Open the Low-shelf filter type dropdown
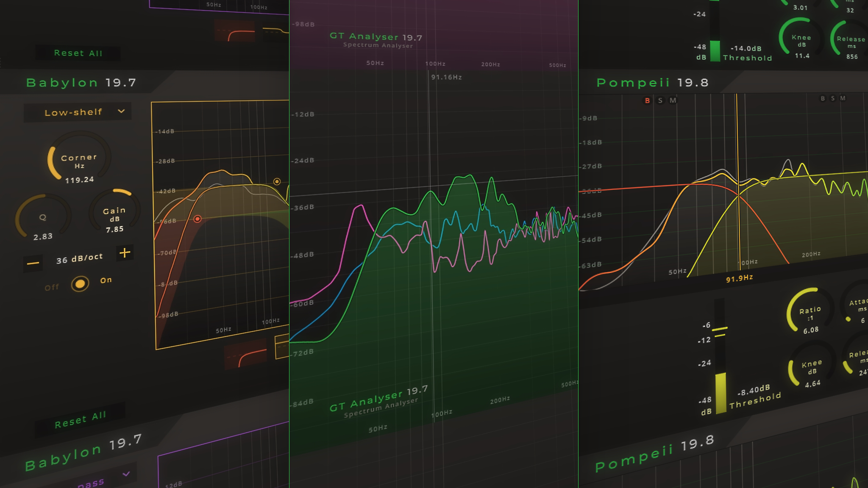This screenshot has width=868, height=488. tap(78, 112)
